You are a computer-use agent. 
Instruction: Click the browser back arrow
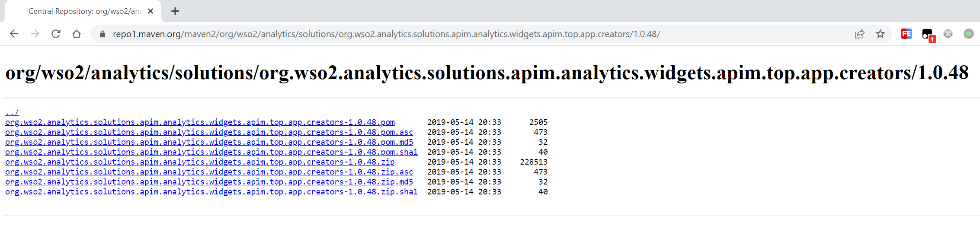(14, 34)
